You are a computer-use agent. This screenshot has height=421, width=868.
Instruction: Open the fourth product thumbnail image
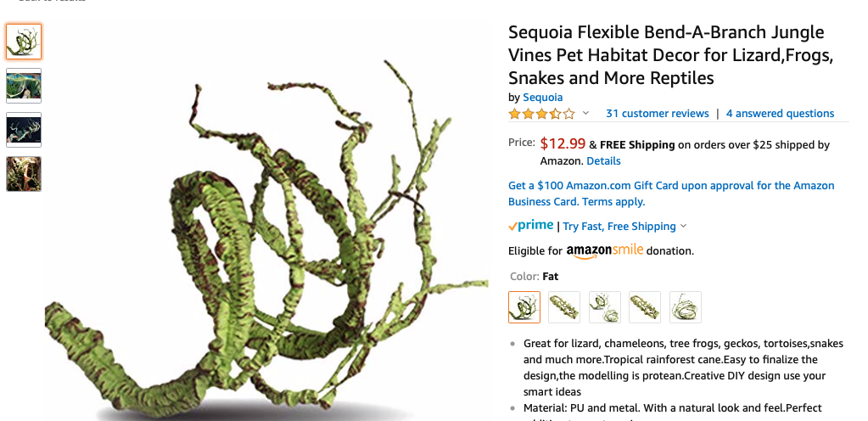[24, 174]
